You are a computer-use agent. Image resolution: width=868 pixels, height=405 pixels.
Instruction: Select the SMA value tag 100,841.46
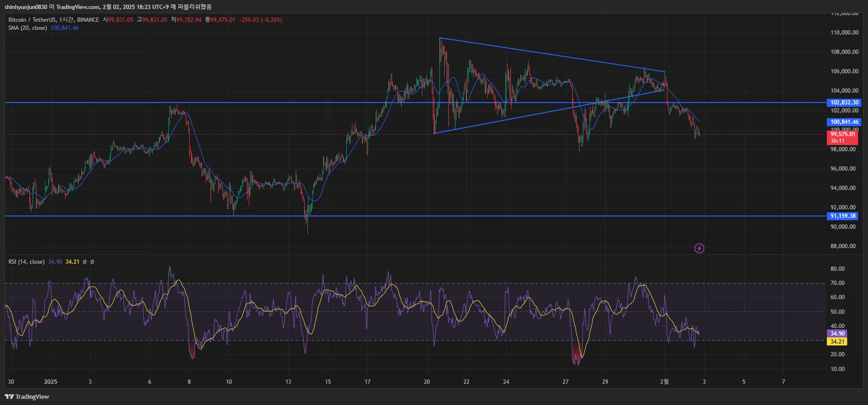click(x=844, y=122)
